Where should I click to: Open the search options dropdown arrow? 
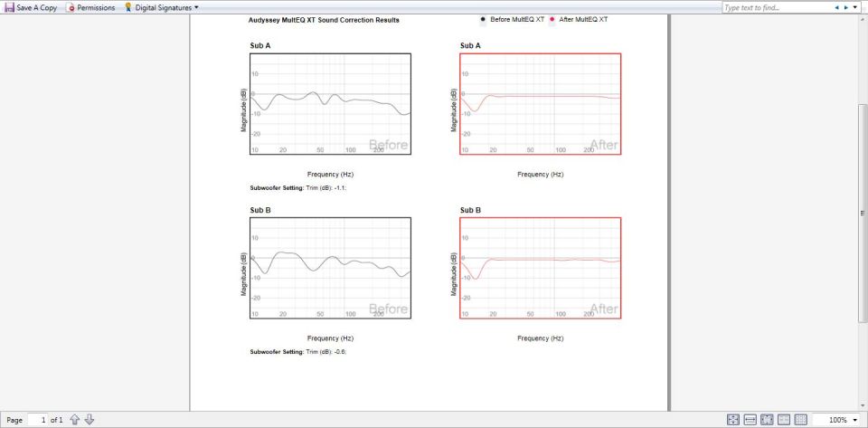tap(854, 8)
